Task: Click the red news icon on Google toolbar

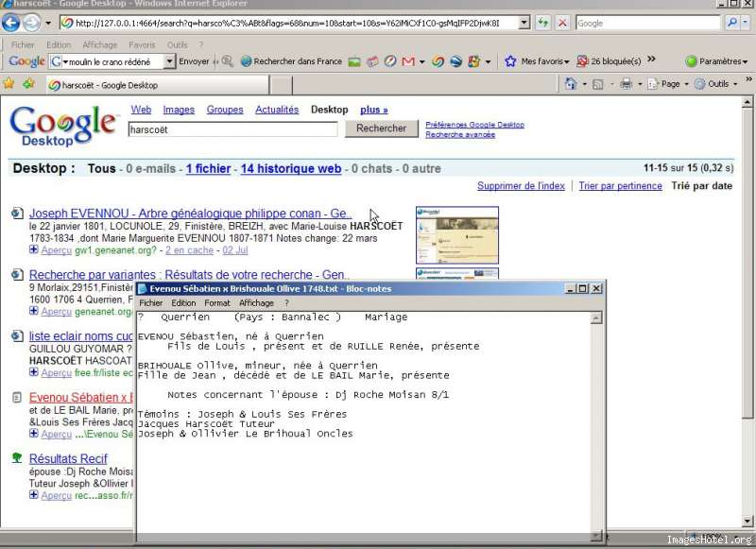Action: 372,61
